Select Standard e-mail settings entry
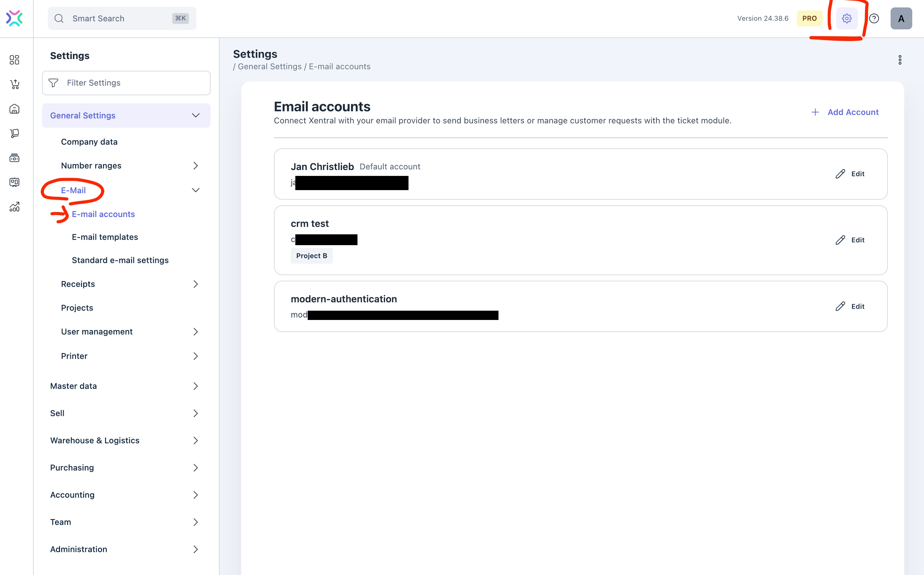Image resolution: width=924 pixels, height=575 pixels. coord(120,260)
